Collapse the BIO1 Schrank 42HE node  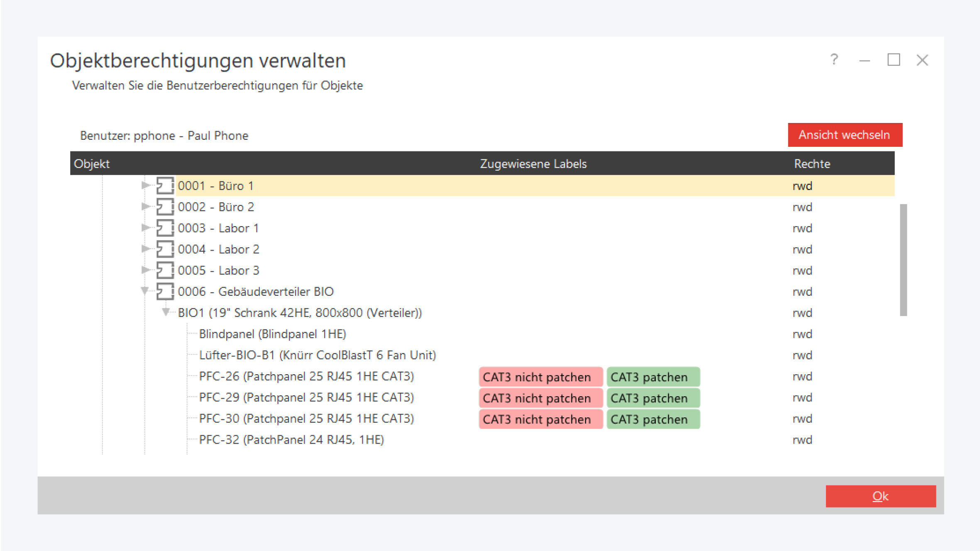point(166,312)
